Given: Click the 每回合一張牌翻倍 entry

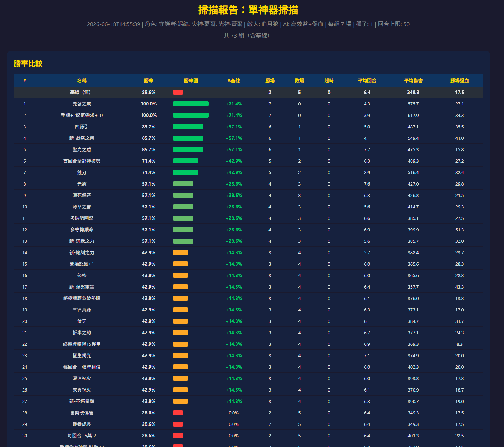Looking at the screenshot, I should tap(82, 367).
